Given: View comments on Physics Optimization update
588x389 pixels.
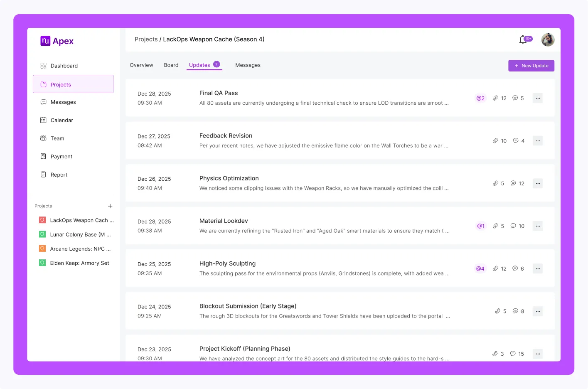Looking at the screenshot, I should (517, 183).
